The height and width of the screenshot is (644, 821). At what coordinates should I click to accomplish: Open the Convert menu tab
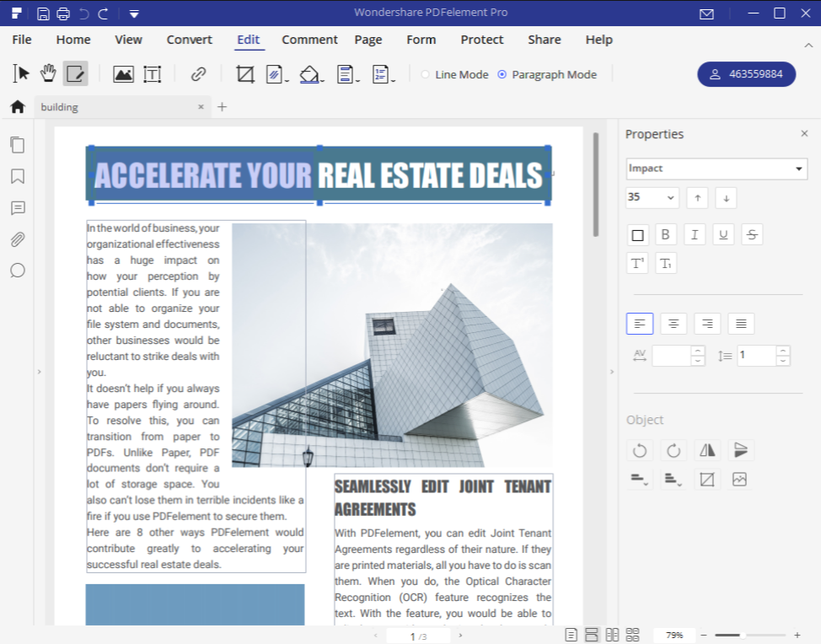click(189, 40)
